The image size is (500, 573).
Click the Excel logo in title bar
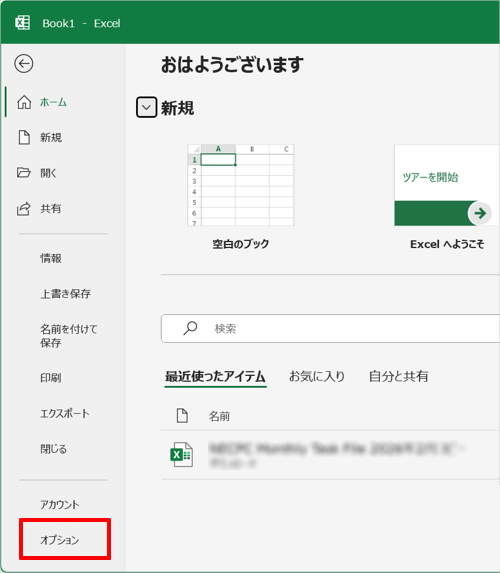(x=23, y=23)
